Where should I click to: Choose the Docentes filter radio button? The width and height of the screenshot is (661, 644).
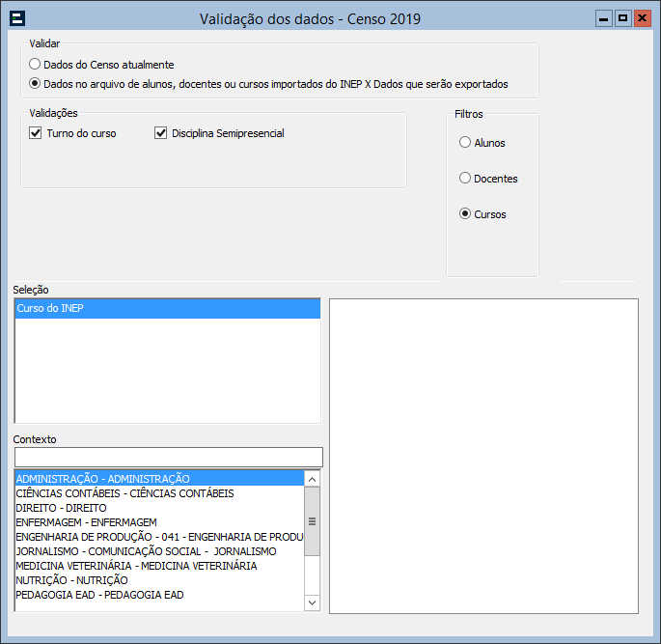(465, 178)
